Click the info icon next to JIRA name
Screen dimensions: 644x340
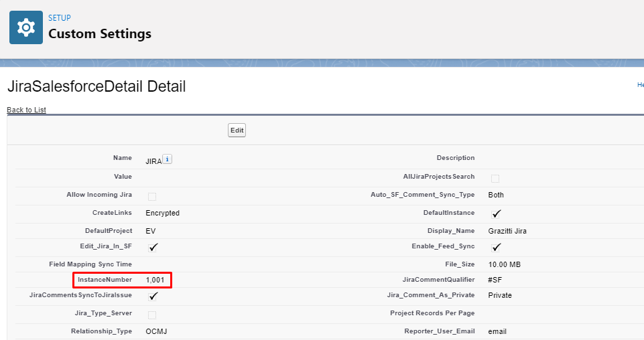click(x=167, y=159)
